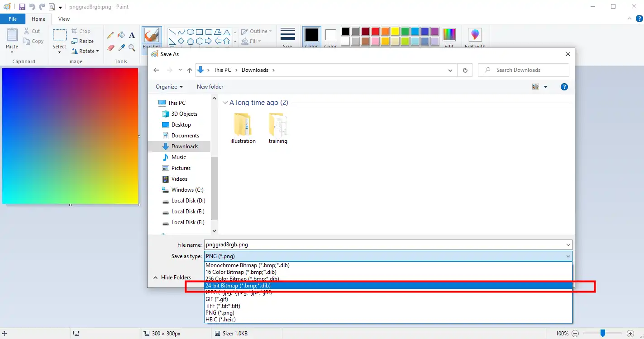The height and width of the screenshot is (339, 644).
Task: Click the Search Downloads field
Action: pyautogui.click(x=524, y=70)
